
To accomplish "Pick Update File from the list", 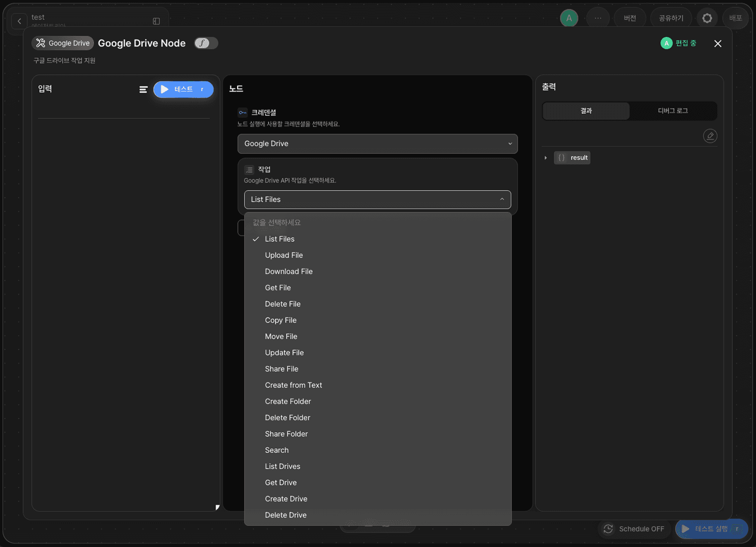I will [378, 352].
